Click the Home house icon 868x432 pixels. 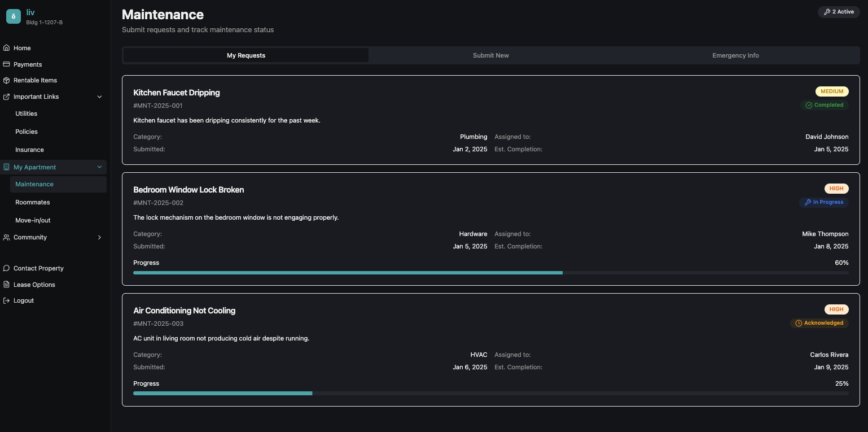pos(7,48)
